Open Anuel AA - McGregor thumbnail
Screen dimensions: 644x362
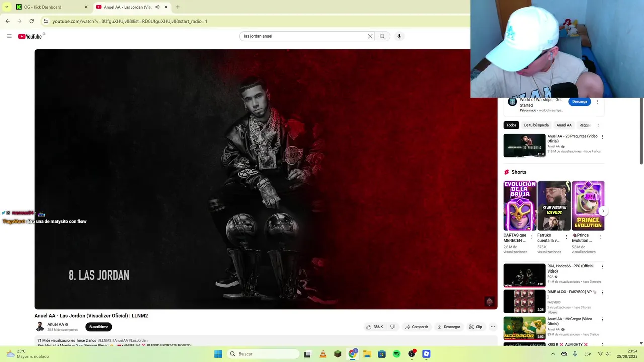(524, 328)
